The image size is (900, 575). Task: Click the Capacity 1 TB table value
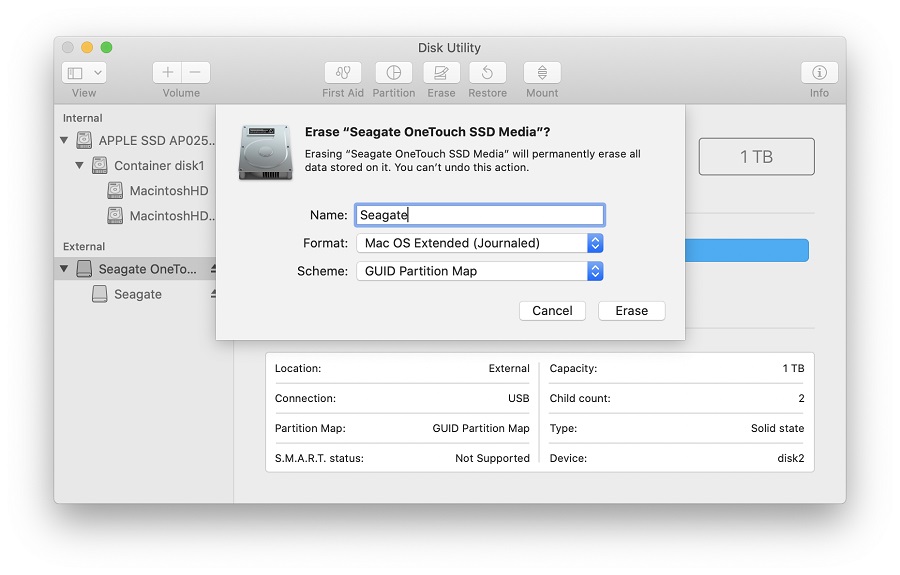click(793, 368)
